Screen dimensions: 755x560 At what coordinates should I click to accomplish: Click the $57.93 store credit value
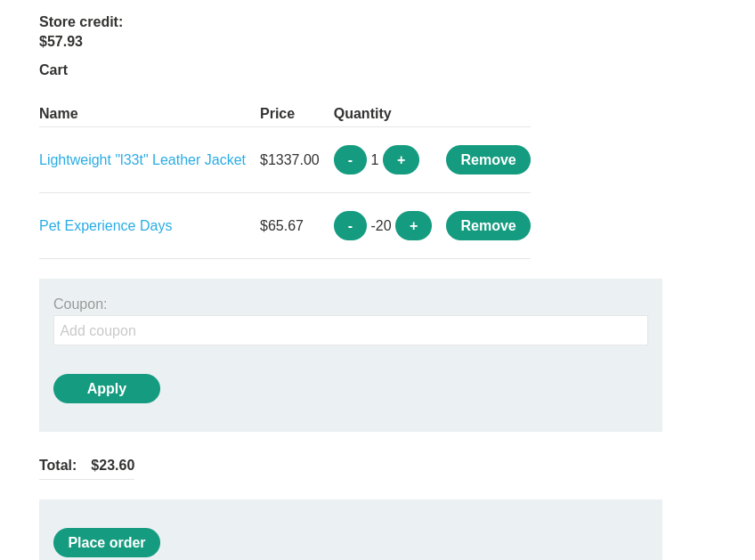point(61,42)
